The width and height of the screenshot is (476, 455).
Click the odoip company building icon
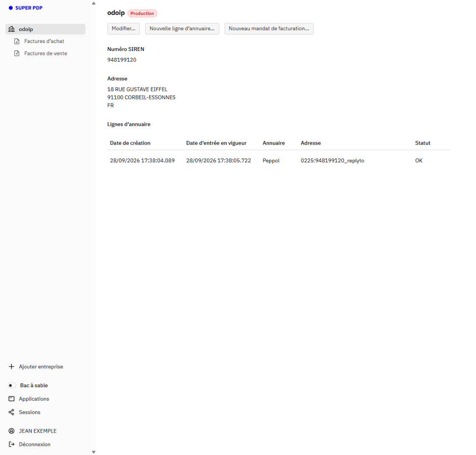[11, 29]
